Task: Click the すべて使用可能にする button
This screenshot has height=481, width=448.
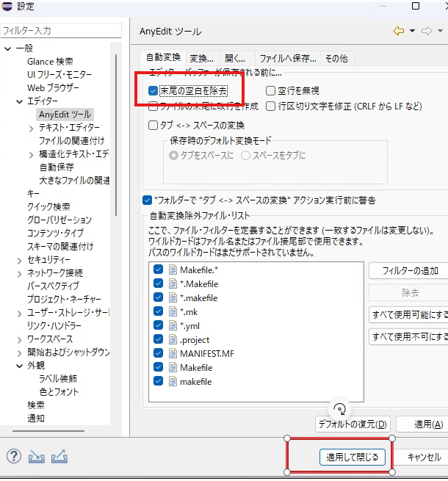Action: coord(410,315)
